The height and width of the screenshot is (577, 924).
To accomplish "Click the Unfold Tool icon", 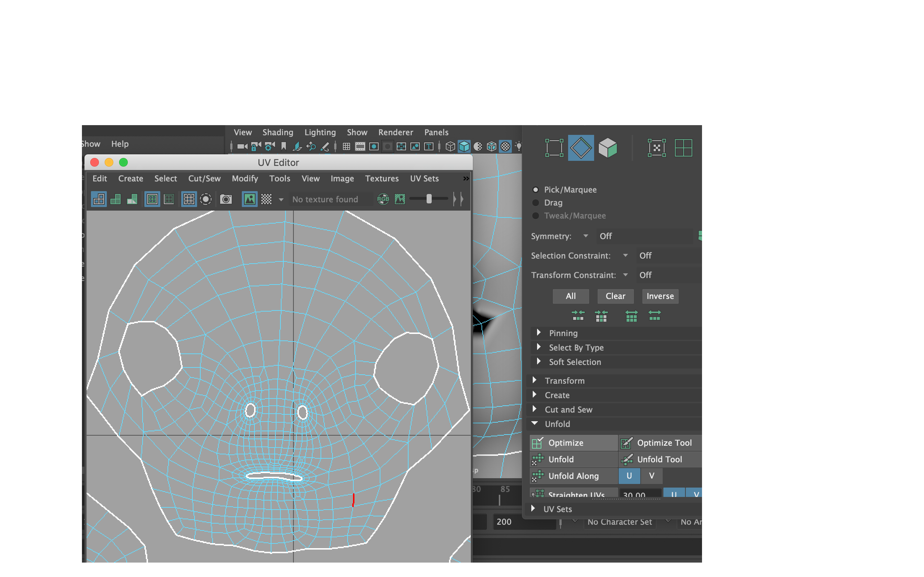I will (x=627, y=459).
